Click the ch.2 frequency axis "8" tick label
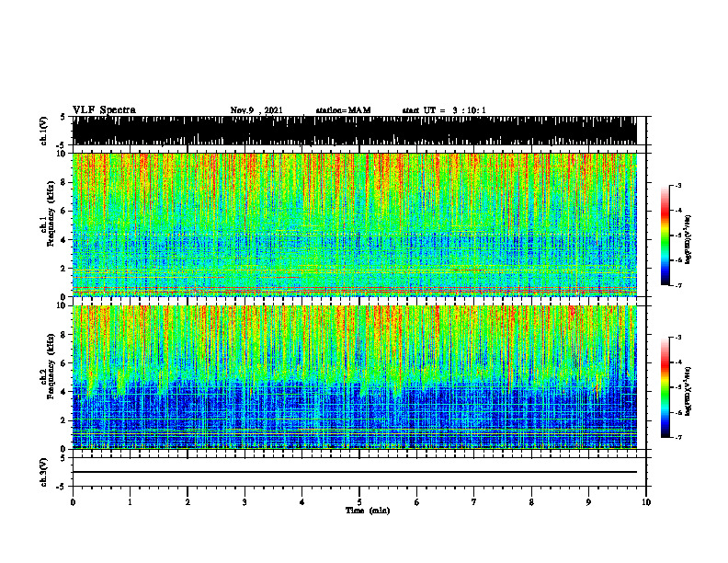The width and height of the screenshot is (728, 563). coord(64,335)
